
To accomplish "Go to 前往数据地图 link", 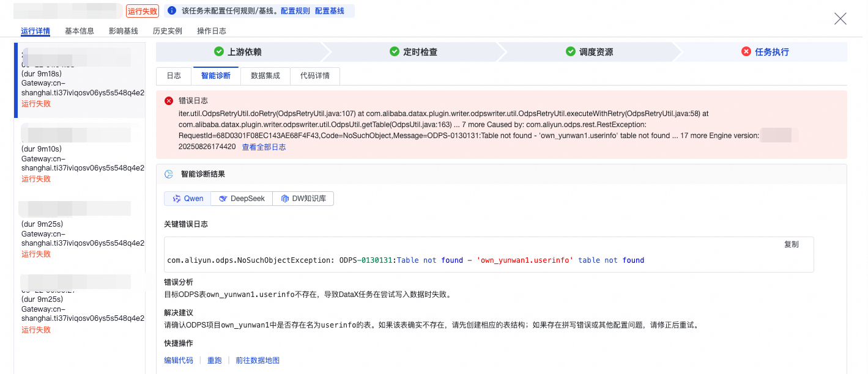I will click(x=258, y=361).
